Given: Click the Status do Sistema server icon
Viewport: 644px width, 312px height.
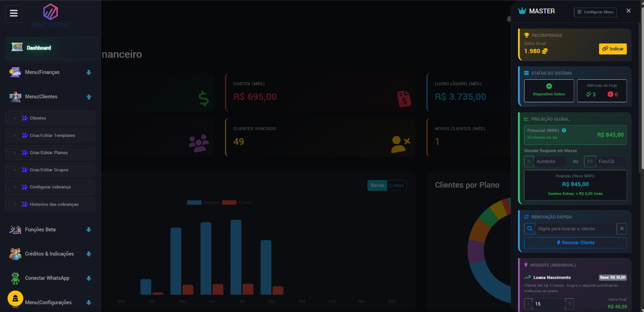Looking at the screenshot, I should point(526,73).
